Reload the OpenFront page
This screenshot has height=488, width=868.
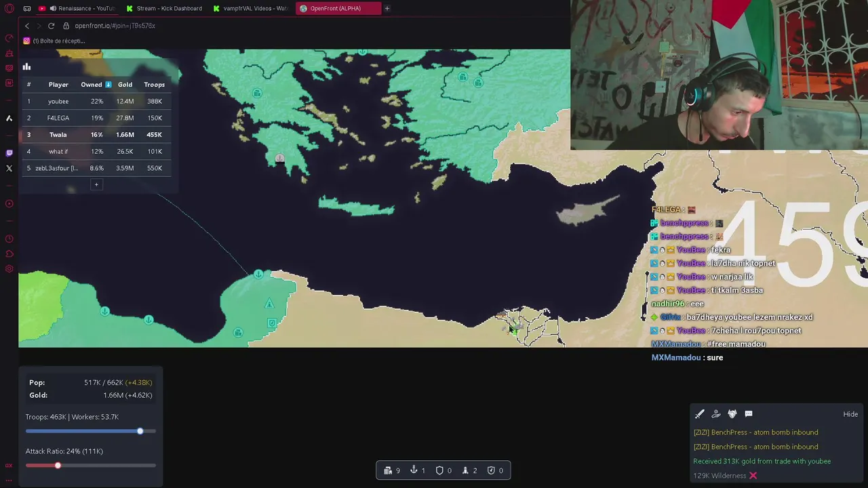click(x=51, y=26)
